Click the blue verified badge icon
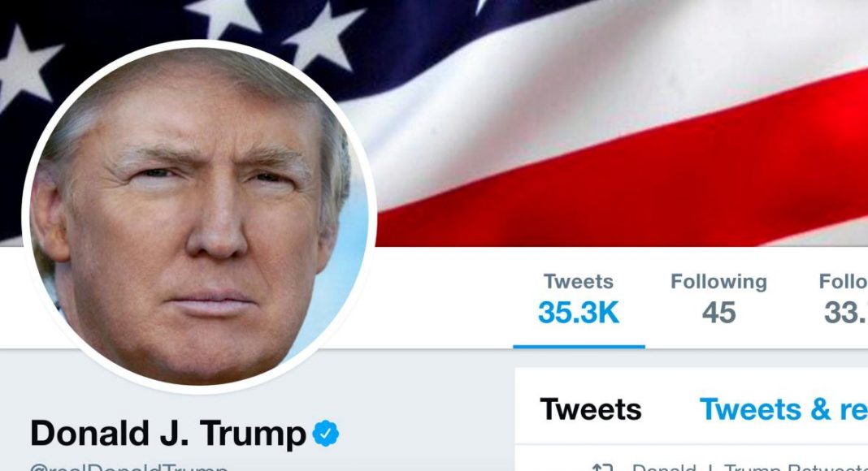Screen dimensions: 868x471 [x=325, y=434]
